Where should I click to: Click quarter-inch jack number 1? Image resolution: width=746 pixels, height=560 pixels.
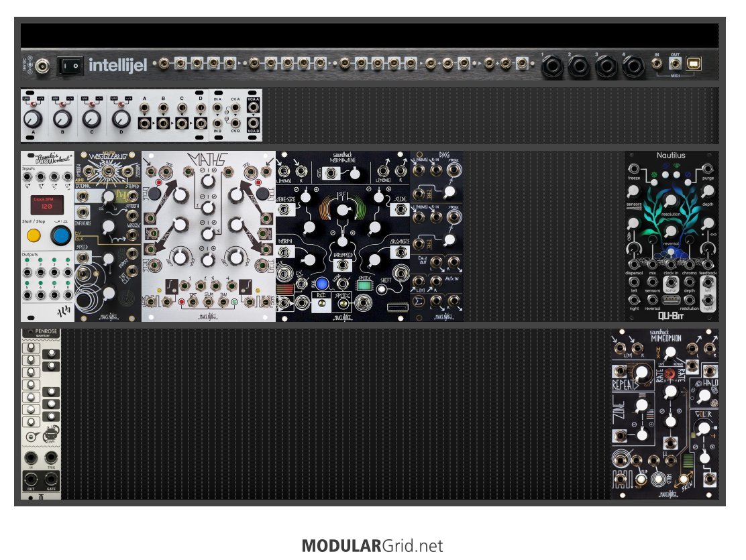click(551, 66)
